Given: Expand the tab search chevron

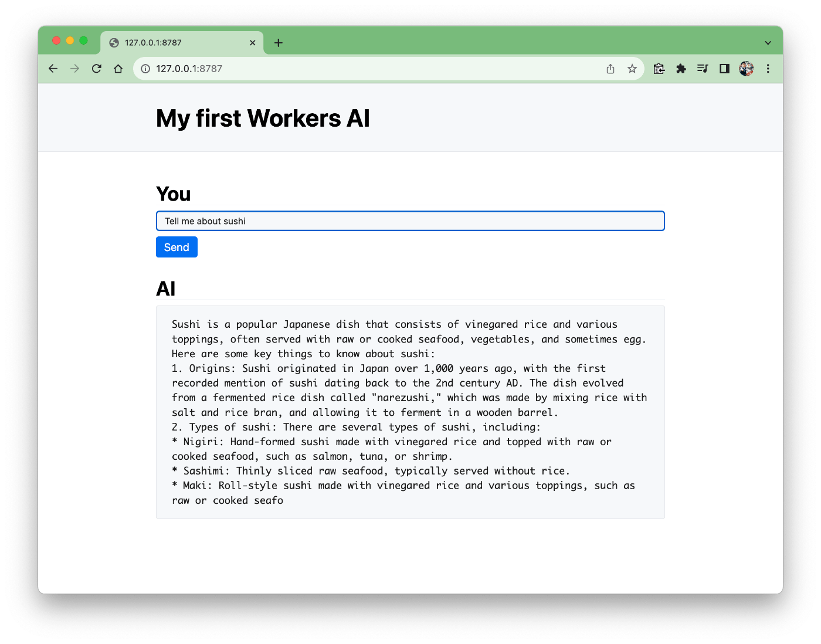Looking at the screenshot, I should coord(768,43).
